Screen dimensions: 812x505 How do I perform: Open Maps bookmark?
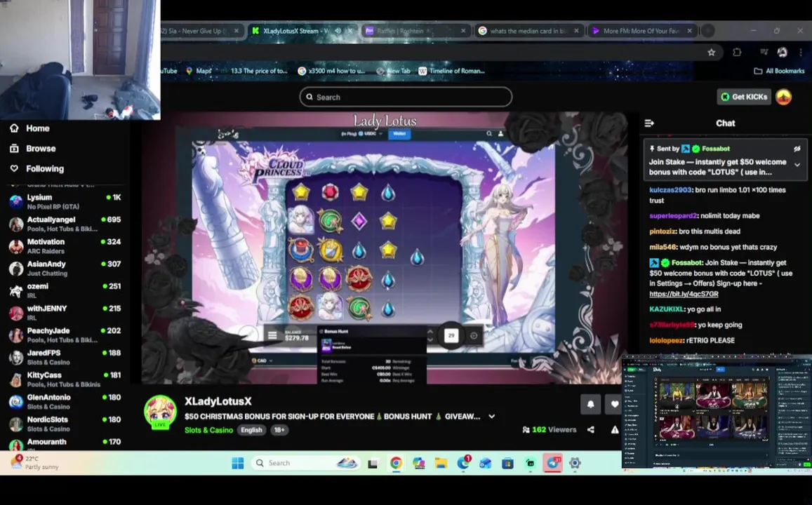pos(199,71)
